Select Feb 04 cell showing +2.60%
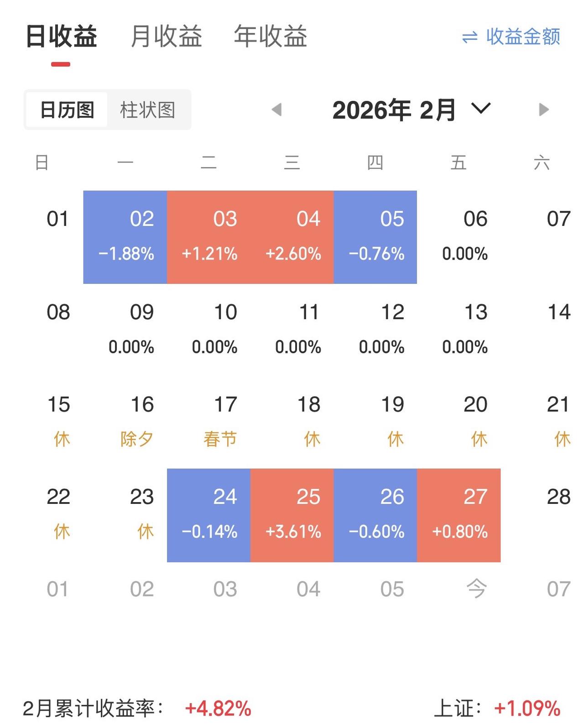This screenshot has height=728, width=584. 292,237
